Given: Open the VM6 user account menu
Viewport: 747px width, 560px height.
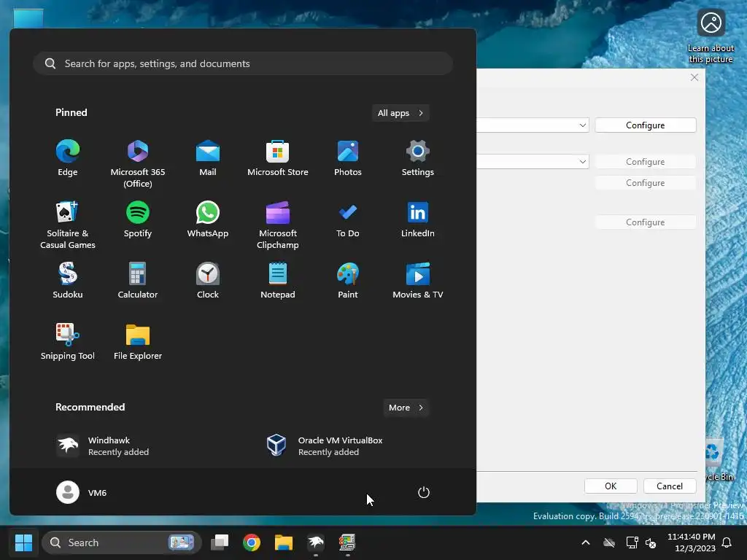Looking at the screenshot, I should coord(82,492).
